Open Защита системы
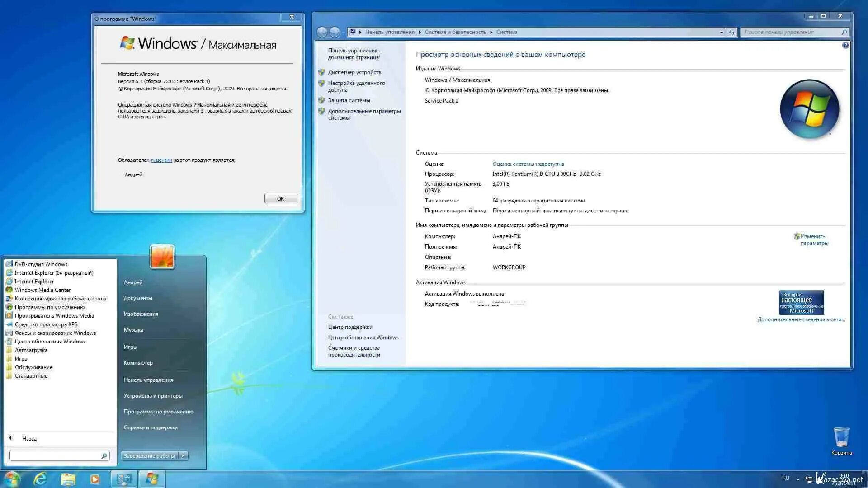Screen dimensions: 868x488 (349, 100)
